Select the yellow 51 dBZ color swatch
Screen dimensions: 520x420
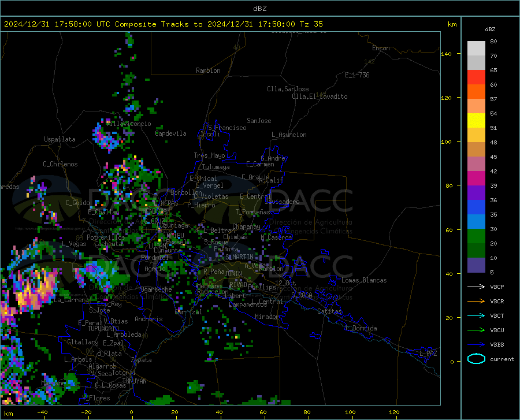tap(476, 121)
